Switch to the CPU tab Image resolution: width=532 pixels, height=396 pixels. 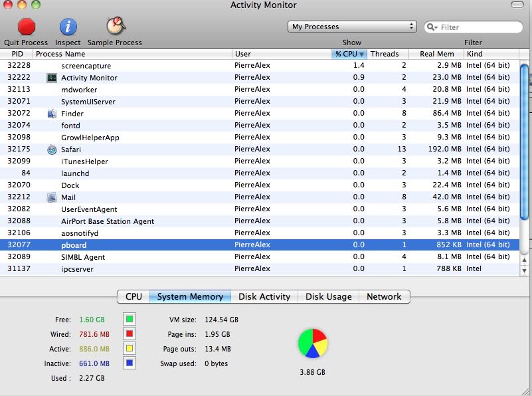133,296
